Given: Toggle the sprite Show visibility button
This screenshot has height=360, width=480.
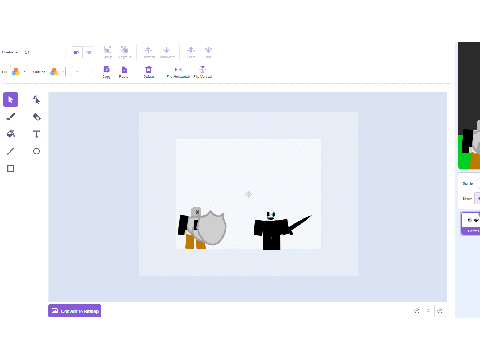Looking at the screenshot, I should pos(477,198).
